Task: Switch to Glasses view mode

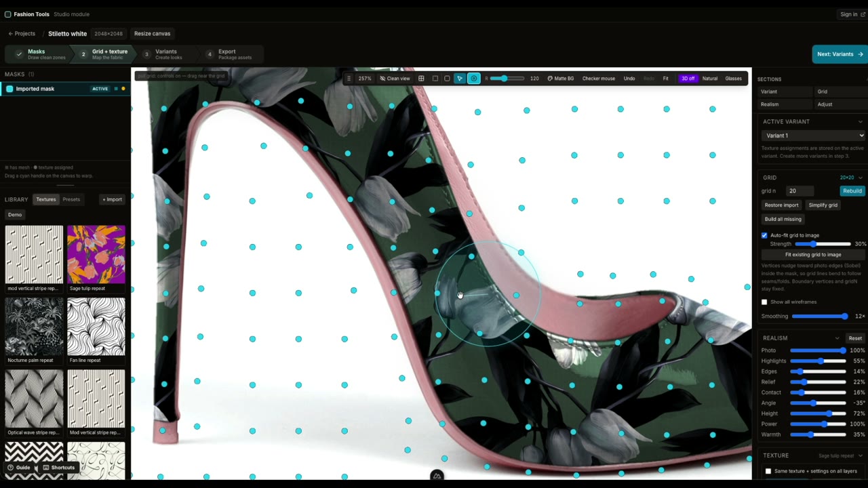Action: (733, 79)
